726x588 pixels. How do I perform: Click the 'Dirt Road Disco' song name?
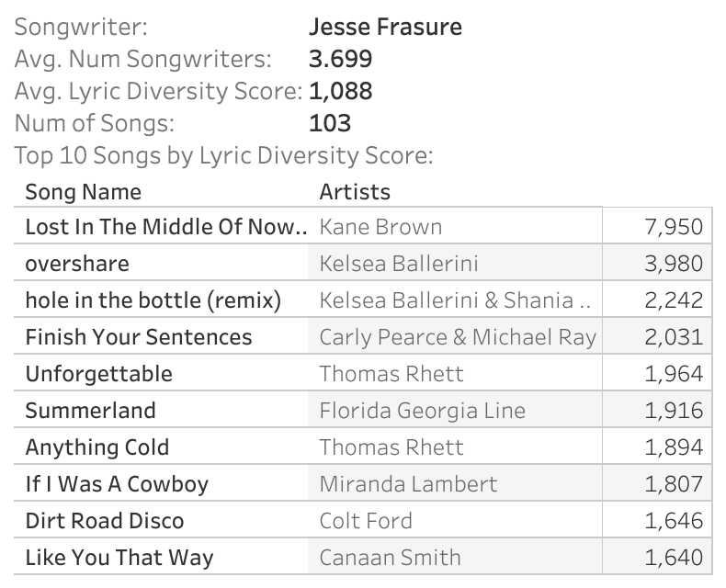(104, 521)
